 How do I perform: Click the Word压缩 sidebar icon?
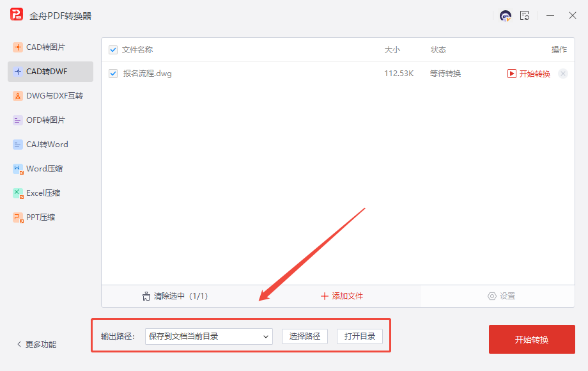[18, 169]
